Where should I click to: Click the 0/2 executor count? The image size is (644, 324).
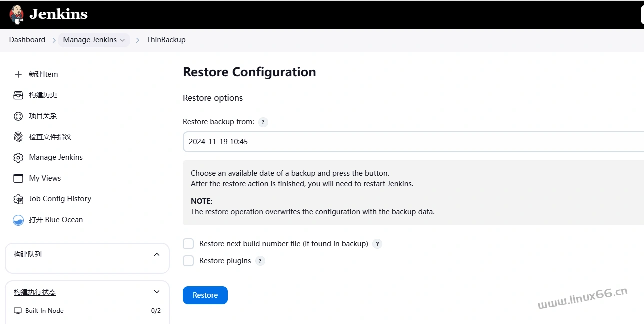pyautogui.click(x=156, y=311)
